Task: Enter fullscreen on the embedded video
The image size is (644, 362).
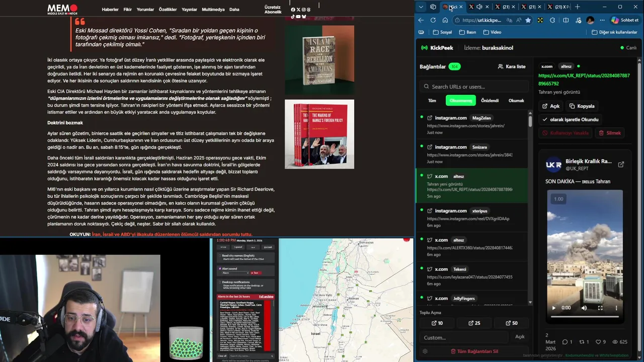Action: point(600,308)
